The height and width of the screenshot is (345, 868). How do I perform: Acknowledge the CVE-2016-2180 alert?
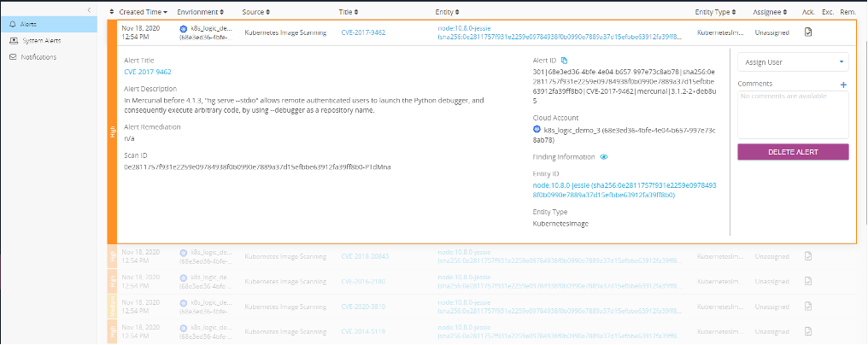point(807,281)
